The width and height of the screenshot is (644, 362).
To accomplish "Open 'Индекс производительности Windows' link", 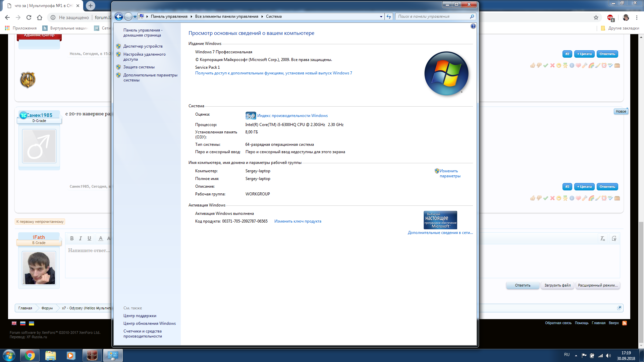I will (292, 116).
